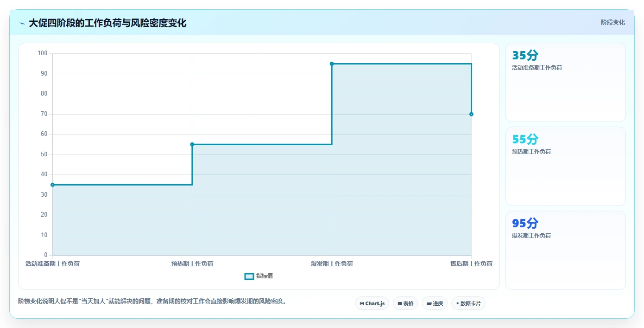Select the 表格 tag chip
Screen dimensions: 644x328
pyautogui.click(x=405, y=303)
